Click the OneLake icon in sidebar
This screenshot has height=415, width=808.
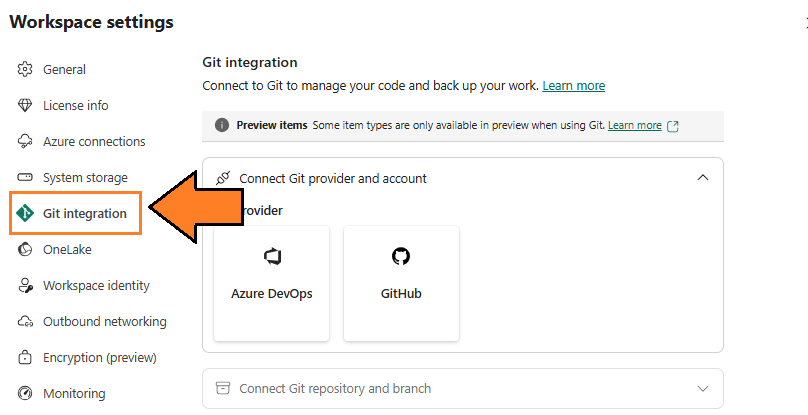[26, 250]
